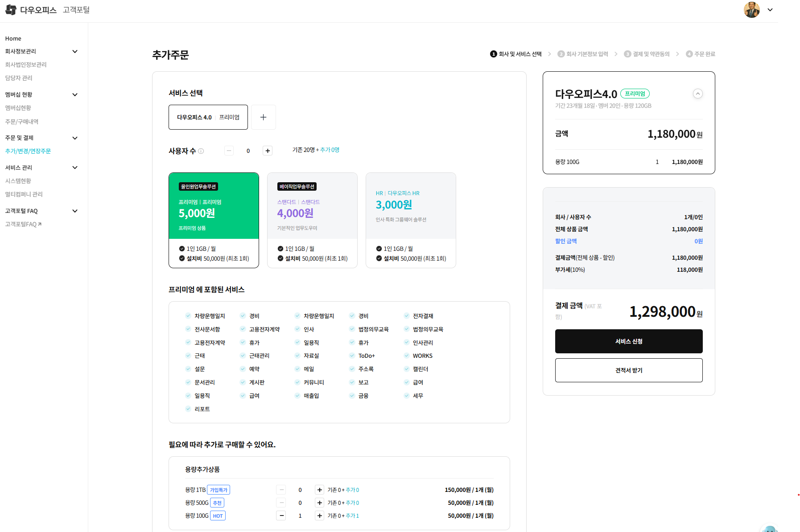Image resolution: width=800 pixels, height=532 pixels.
Task: Click the 견적서 받기 button
Action: (x=628, y=370)
